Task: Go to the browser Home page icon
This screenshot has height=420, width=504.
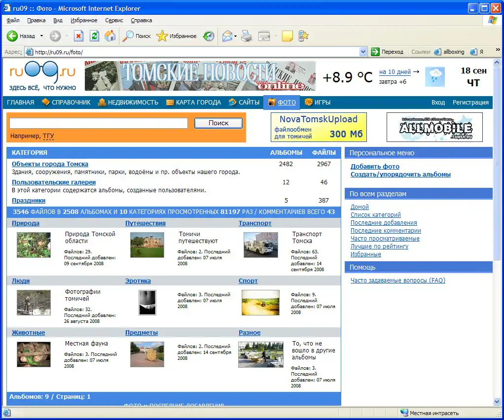Action: pyautogui.click(x=110, y=36)
